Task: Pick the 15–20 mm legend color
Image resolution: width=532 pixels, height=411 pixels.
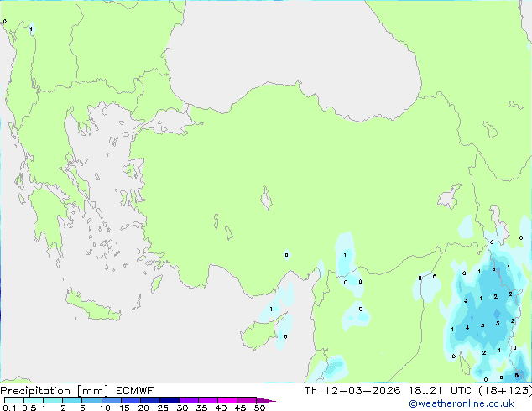Action: pos(131,400)
